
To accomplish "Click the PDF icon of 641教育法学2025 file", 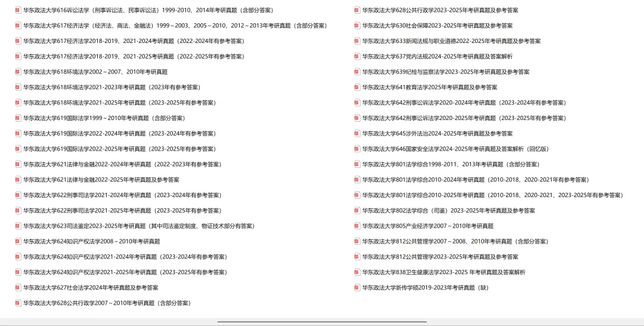I will [x=357, y=87].
